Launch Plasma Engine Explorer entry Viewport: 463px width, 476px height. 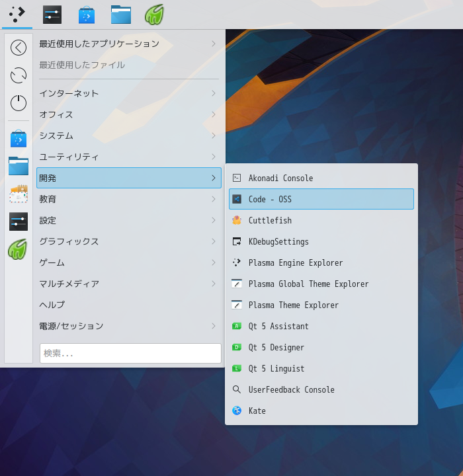point(321,262)
